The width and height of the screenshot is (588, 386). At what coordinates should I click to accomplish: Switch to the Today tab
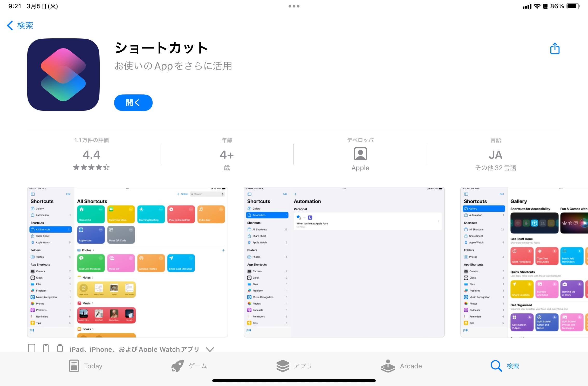[x=86, y=366]
